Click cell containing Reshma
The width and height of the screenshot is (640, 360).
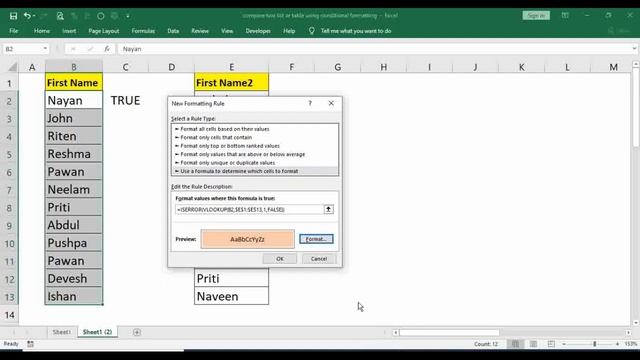[73, 154]
